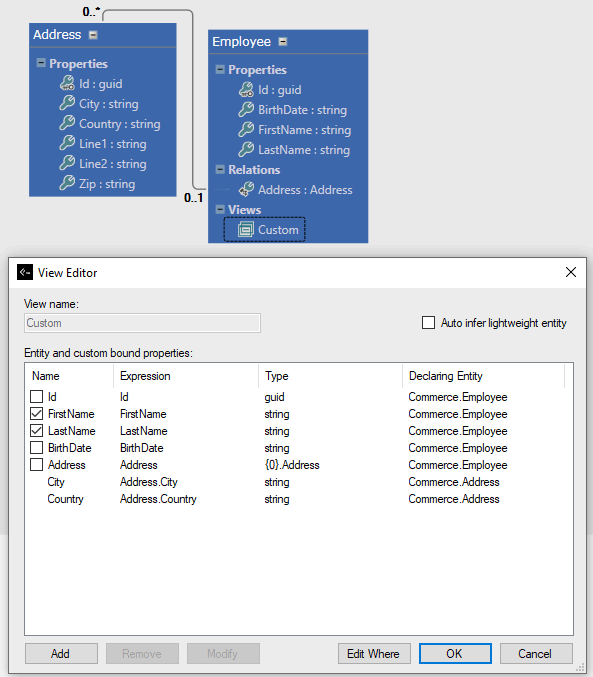Click the View Editor title bar icon
The height and width of the screenshot is (677, 593).
tap(25, 272)
